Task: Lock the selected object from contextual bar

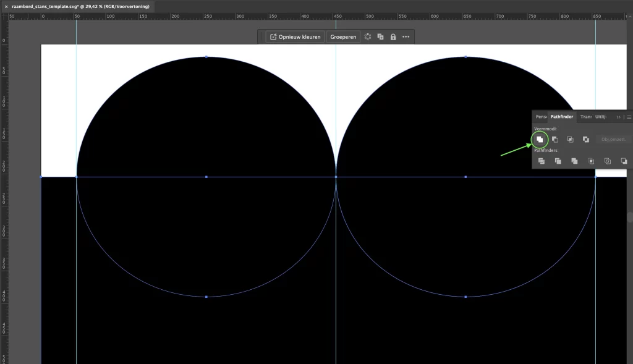Action: (393, 37)
